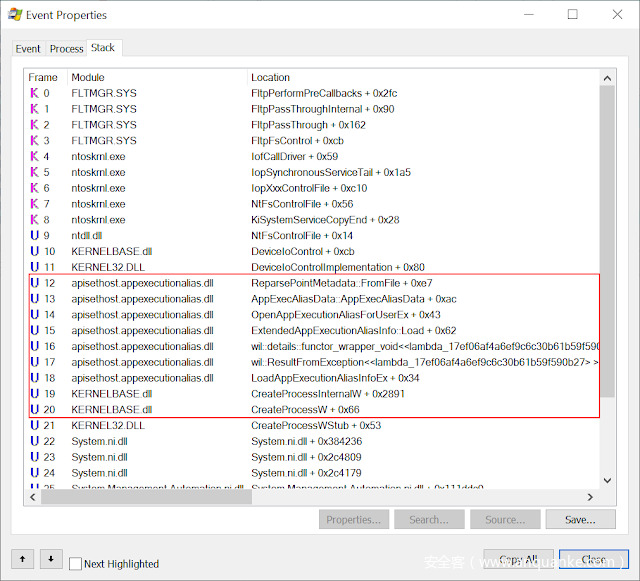Select the KiSystemServiceCopyEnd + 0x28 entry
This screenshot has height=581, width=640.
pos(325,220)
